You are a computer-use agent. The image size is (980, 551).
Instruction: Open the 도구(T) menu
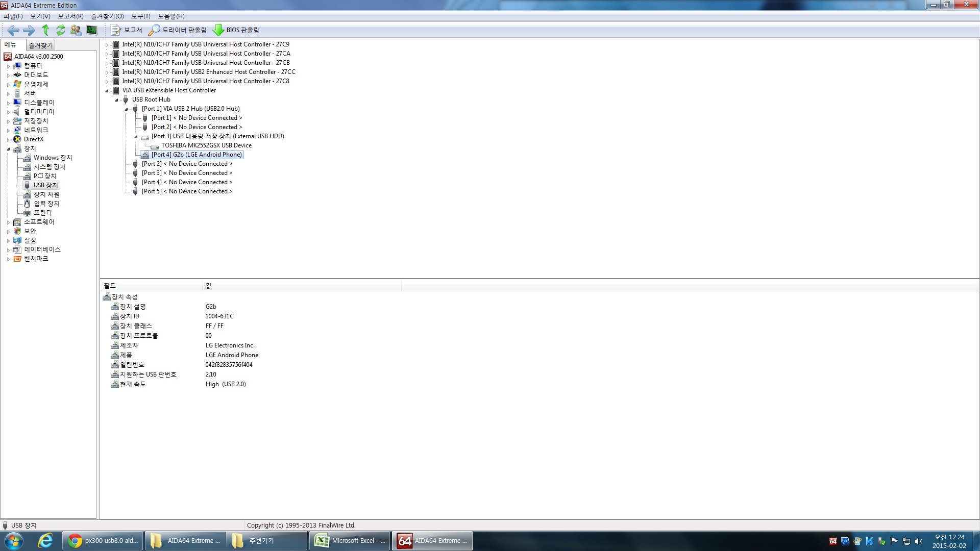(141, 16)
